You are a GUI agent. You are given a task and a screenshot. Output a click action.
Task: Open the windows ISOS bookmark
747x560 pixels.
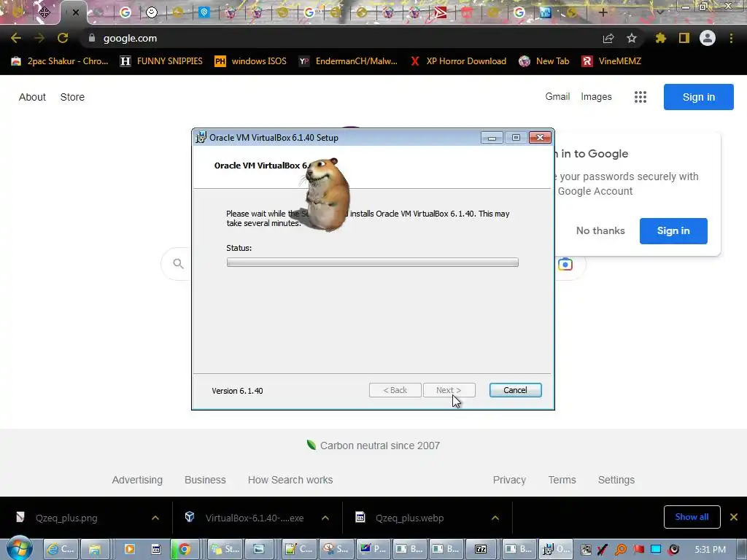[251, 61]
